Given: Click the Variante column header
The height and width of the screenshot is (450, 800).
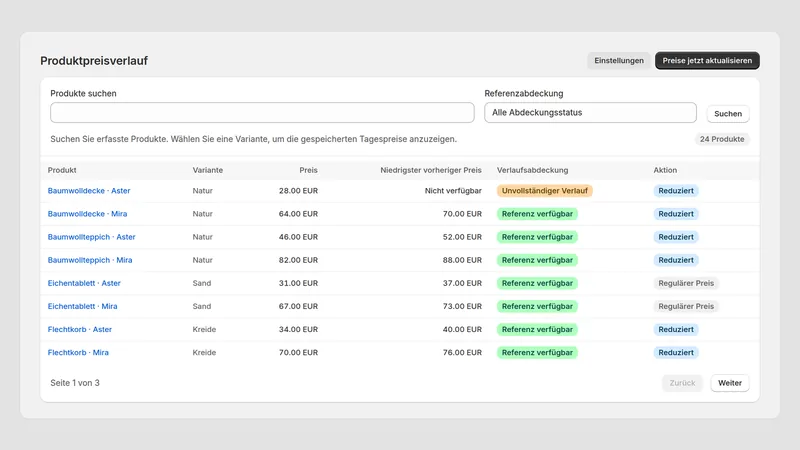Looking at the screenshot, I should pos(208,170).
